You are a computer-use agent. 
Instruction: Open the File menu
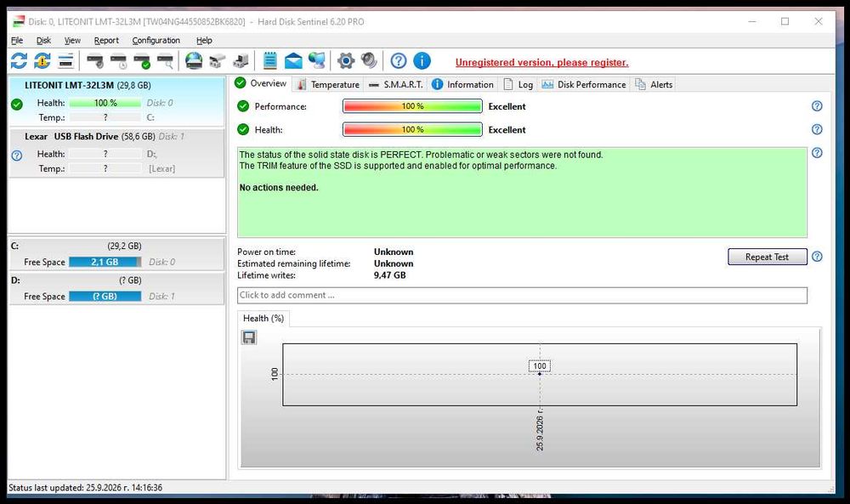pos(17,40)
